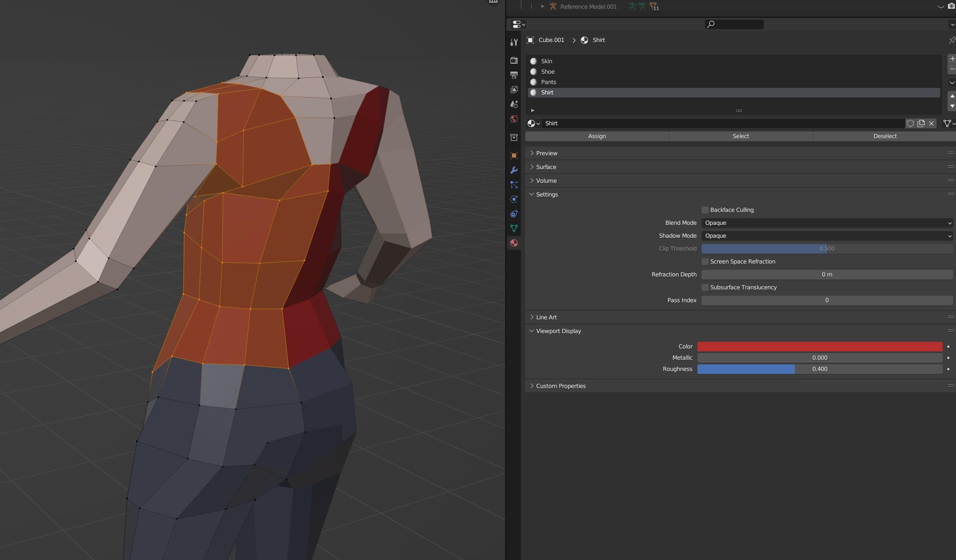This screenshot has width=956, height=560.
Task: Open the Physics properties icon
Action: [514, 199]
